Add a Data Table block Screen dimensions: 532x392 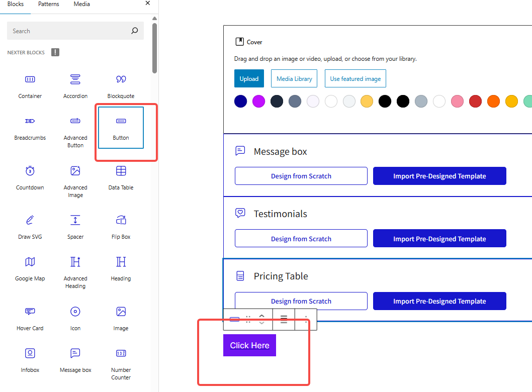[x=121, y=177]
